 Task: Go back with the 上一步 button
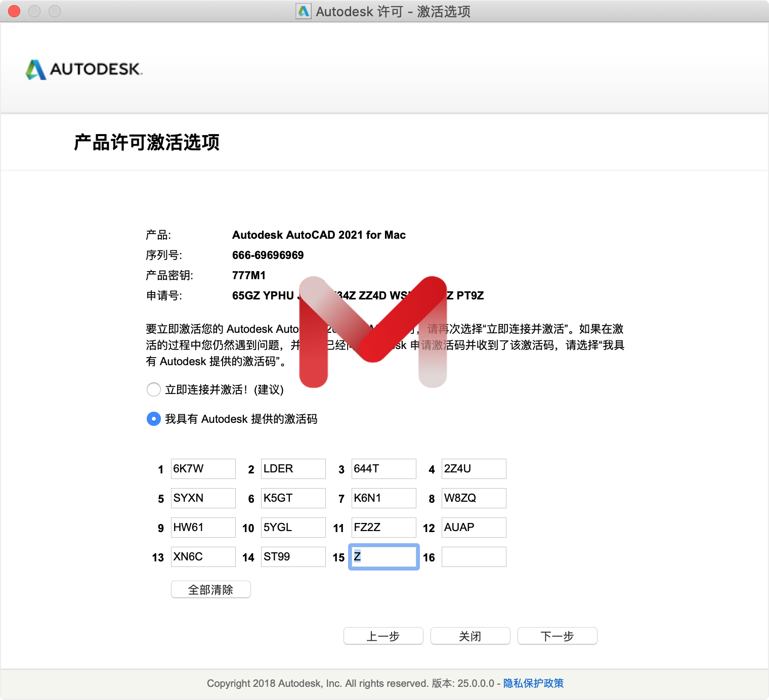pos(383,636)
